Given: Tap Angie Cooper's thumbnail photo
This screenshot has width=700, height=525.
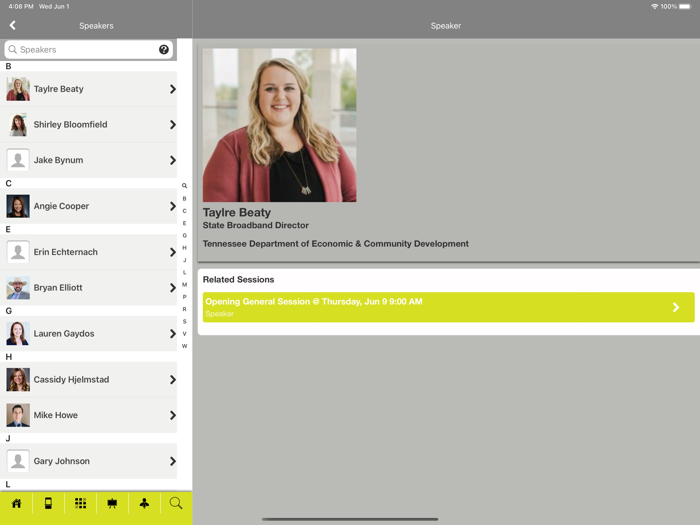Looking at the screenshot, I should [18, 206].
